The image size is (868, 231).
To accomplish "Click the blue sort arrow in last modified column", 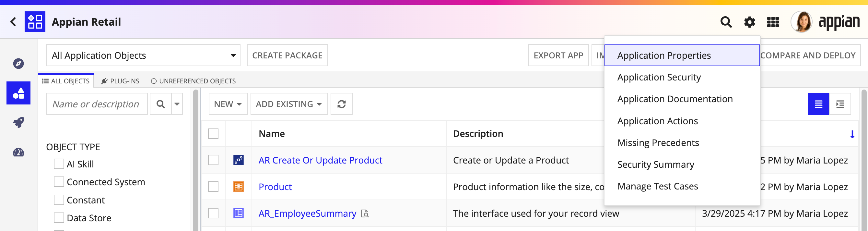I will [x=852, y=134].
